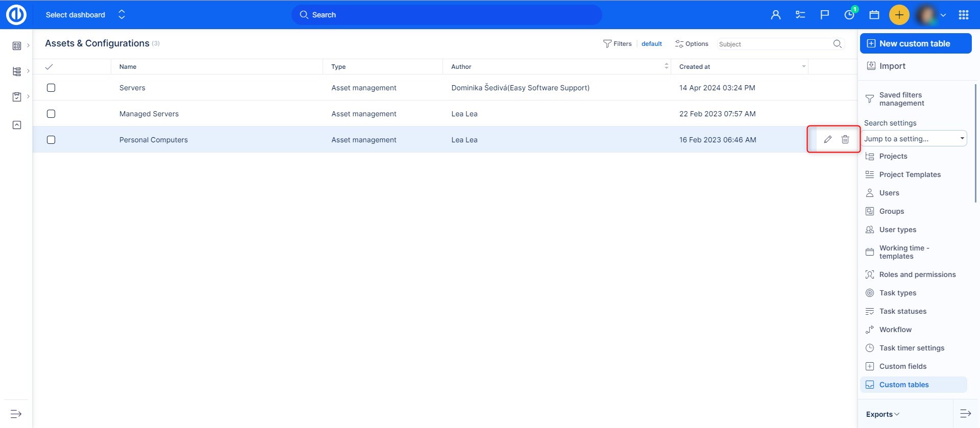Click the magnifier icon in Subject search
Image resolution: width=980 pixels, height=428 pixels.
click(x=837, y=44)
